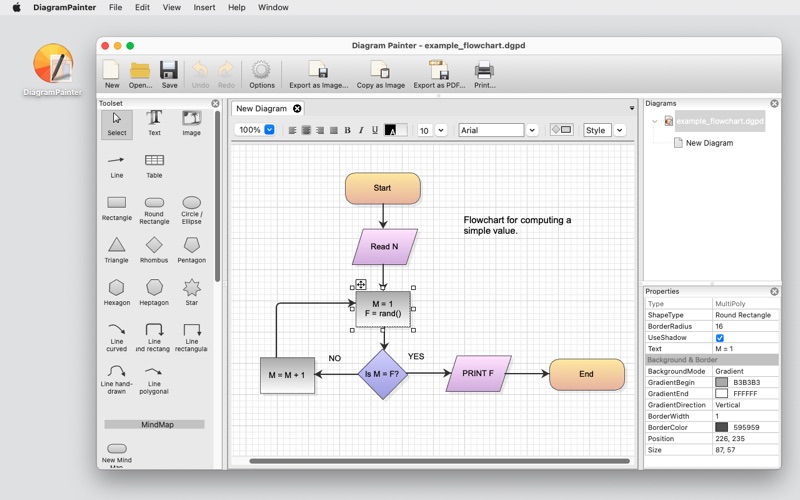The width and height of the screenshot is (800, 500).
Task: Click the BorderColor 595959 swatch
Action: coord(721,427)
